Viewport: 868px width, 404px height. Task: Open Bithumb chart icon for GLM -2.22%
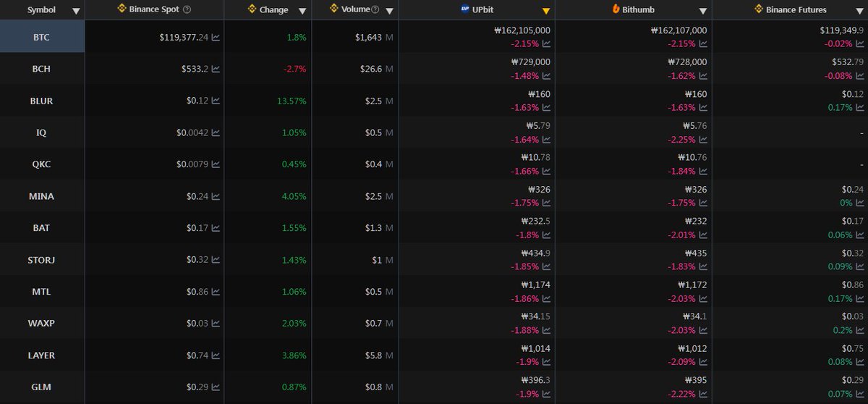[703, 394]
